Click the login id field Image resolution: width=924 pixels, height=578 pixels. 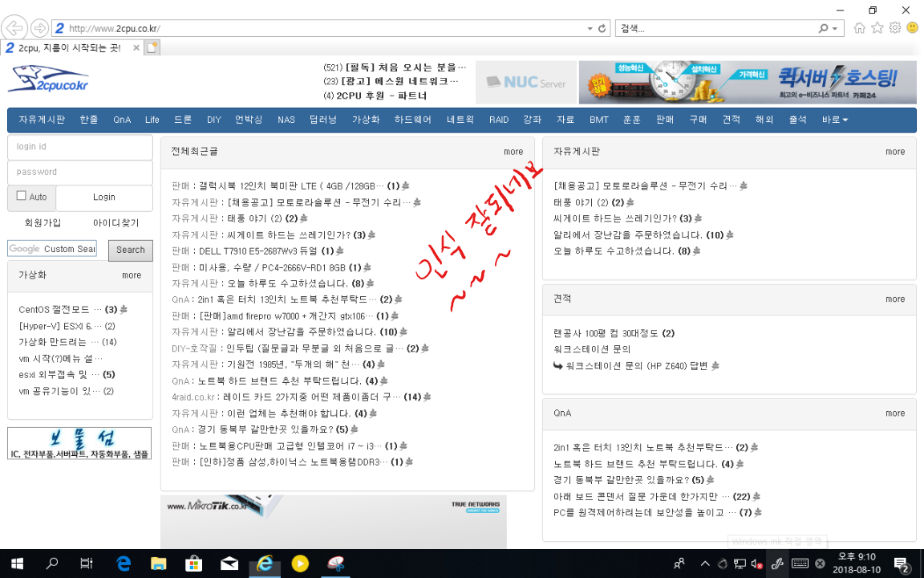click(x=80, y=147)
